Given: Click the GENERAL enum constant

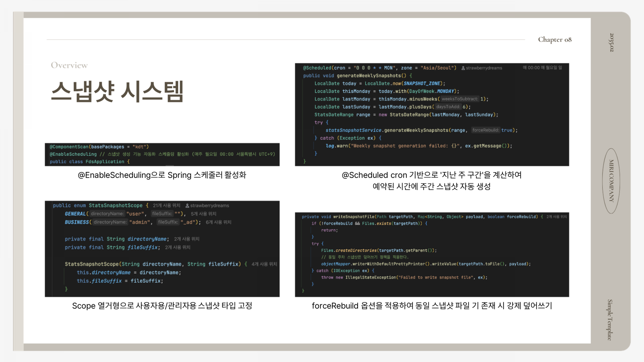Looking at the screenshot, I should tap(75, 214).
